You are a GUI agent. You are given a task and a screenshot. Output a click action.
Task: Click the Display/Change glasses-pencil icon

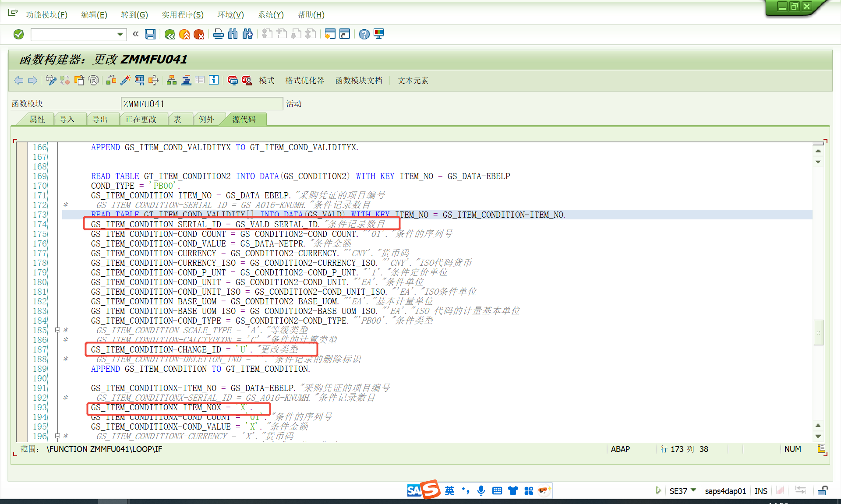51,80
